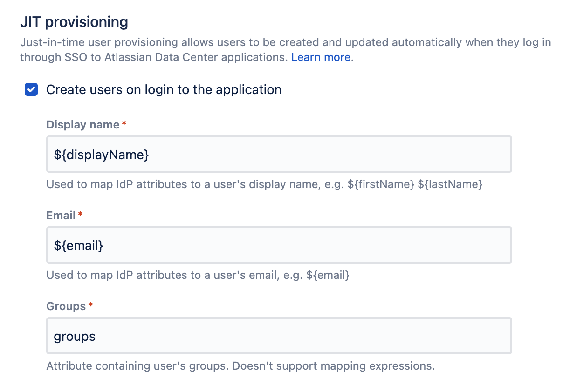Click the "Create users on login to the application" label
Screen dimensions: 563x392
(x=164, y=89)
